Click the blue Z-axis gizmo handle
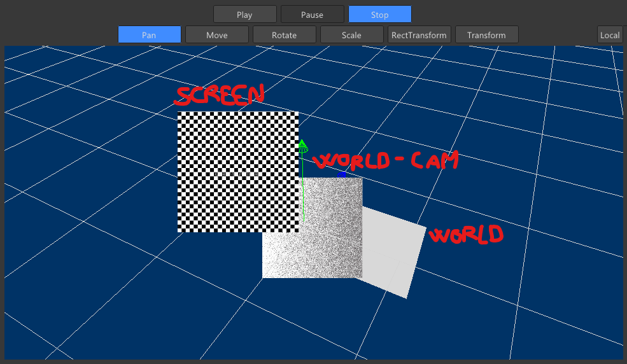Screen dimensions: 627x364 click(x=341, y=174)
